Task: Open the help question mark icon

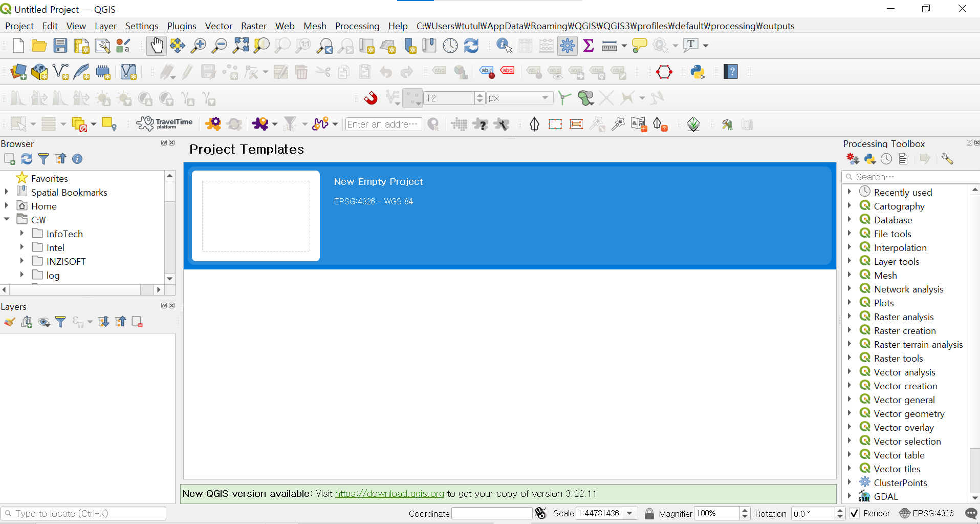Action: pyautogui.click(x=731, y=72)
